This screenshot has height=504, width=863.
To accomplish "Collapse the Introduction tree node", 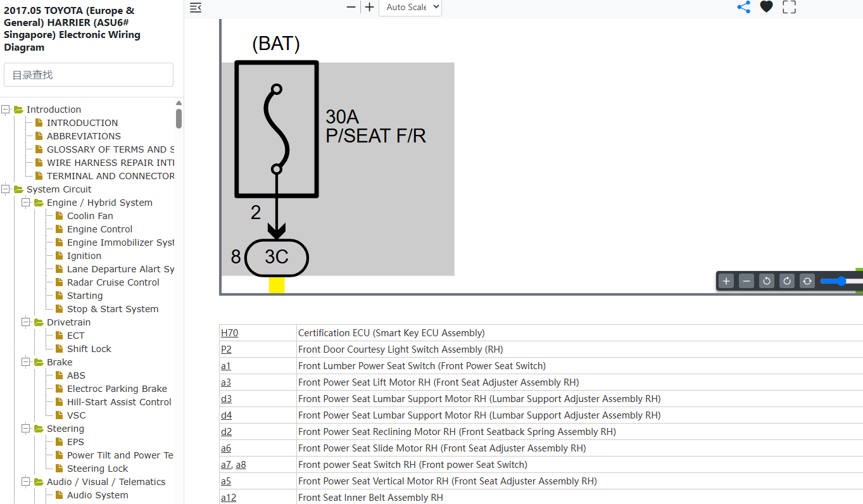I will pos(6,110).
